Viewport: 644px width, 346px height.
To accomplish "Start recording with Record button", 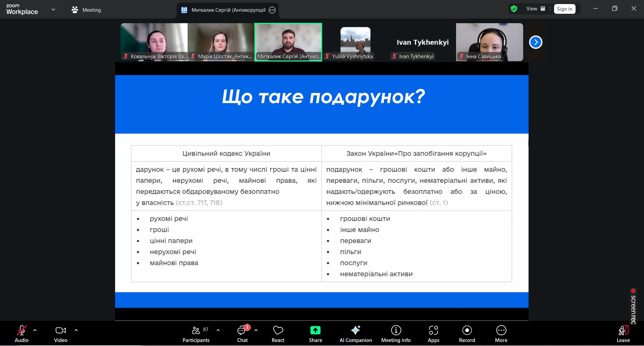I will 467,334.
